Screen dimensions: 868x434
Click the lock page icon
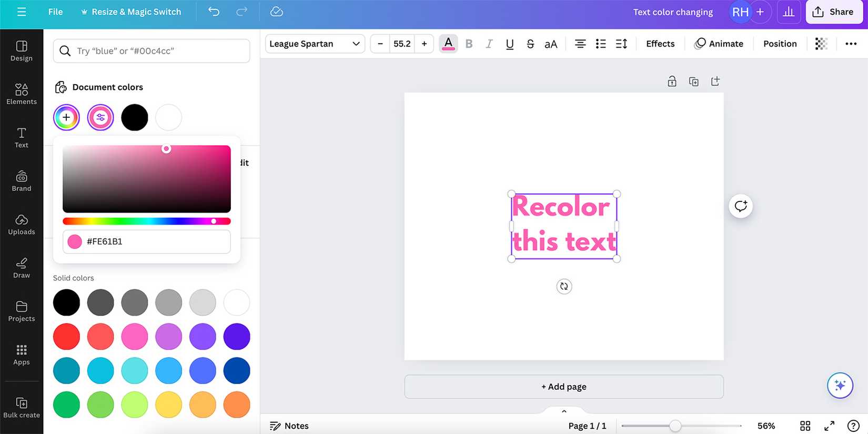pyautogui.click(x=672, y=82)
